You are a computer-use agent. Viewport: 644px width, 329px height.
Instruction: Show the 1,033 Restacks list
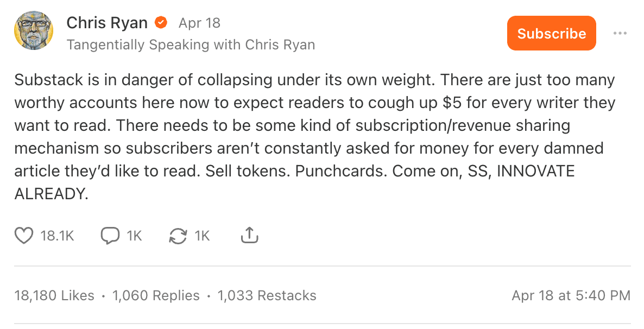coord(267,295)
